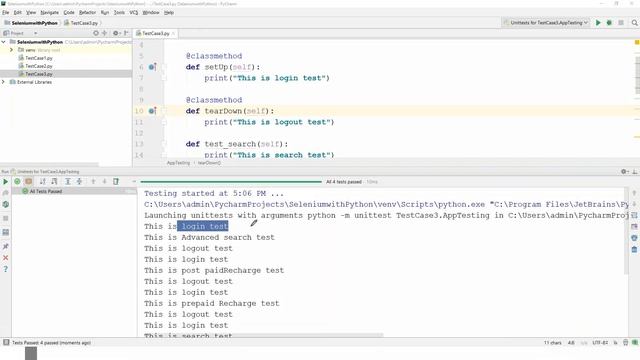Fold tearDown method in gutter
Screen dimensions: 640x360
coord(164,111)
